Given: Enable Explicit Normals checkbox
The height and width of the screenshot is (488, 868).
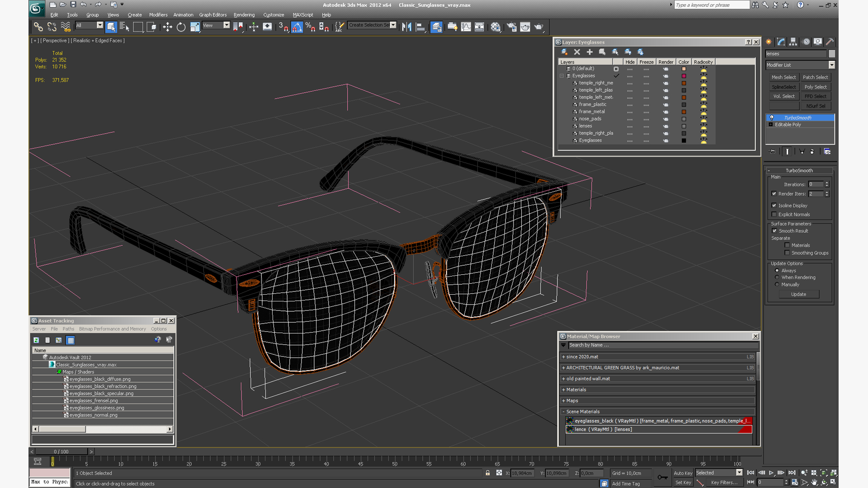Looking at the screenshot, I should click(x=774, y=214).
